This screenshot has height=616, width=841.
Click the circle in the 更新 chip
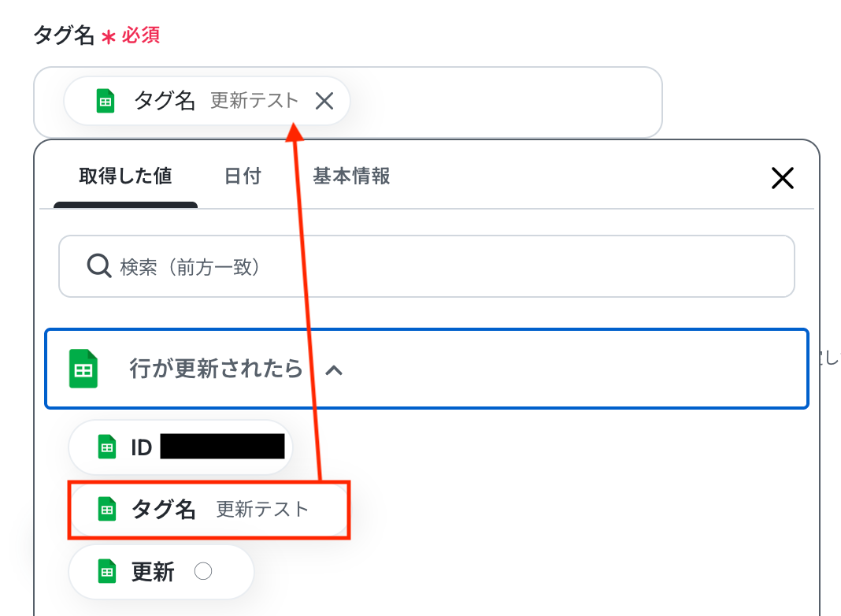tap(203, 572)
